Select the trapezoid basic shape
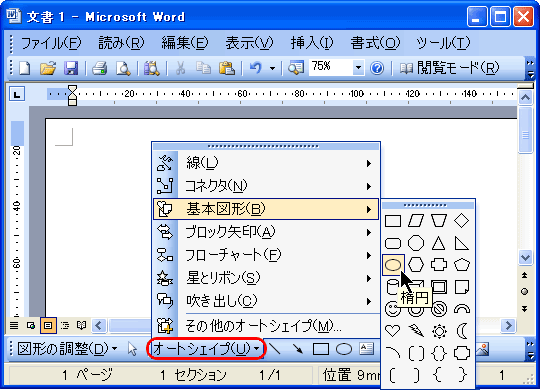This screenshot has width=540, height=390. [x=439, y=221]
